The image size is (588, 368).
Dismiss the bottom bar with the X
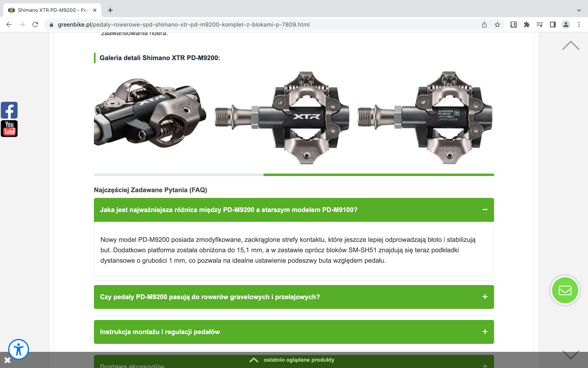click(8, 360)
